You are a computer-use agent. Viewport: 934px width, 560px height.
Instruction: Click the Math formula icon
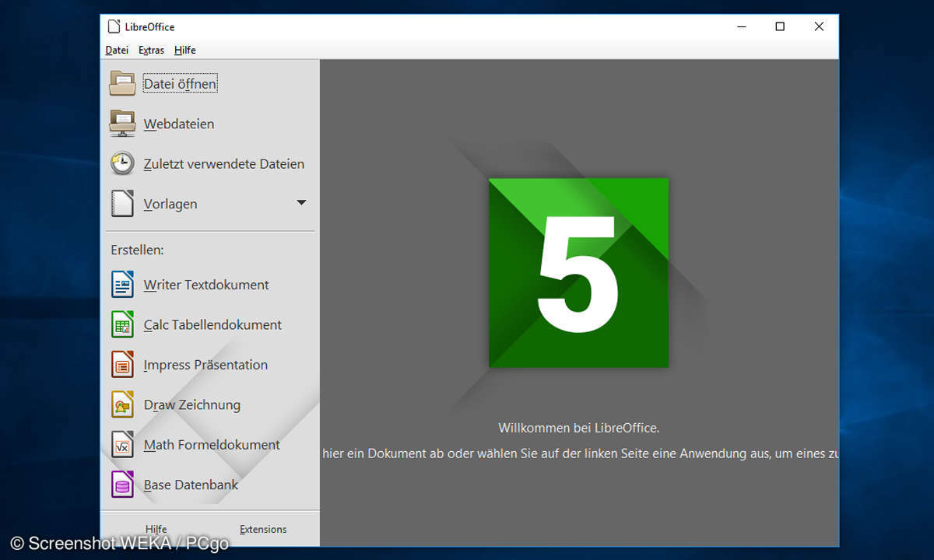(122, 445)
